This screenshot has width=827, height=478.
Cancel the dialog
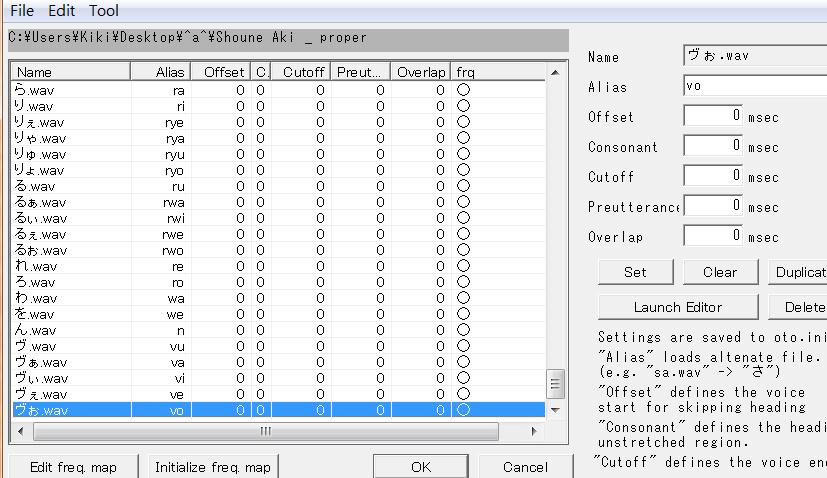[525, 466]
